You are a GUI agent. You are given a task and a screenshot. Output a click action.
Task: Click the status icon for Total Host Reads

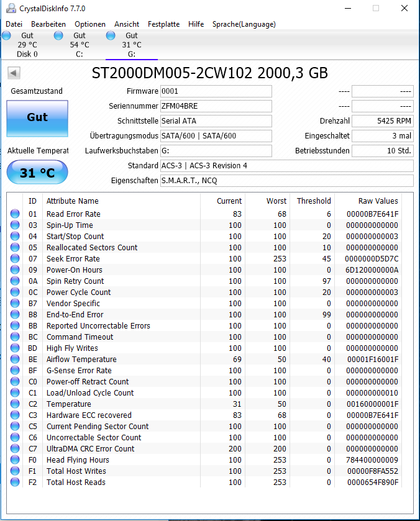(x=15, y=482)
